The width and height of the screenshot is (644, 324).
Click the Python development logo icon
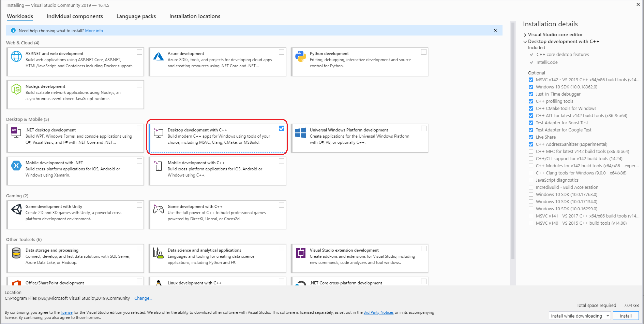(301, 56)
